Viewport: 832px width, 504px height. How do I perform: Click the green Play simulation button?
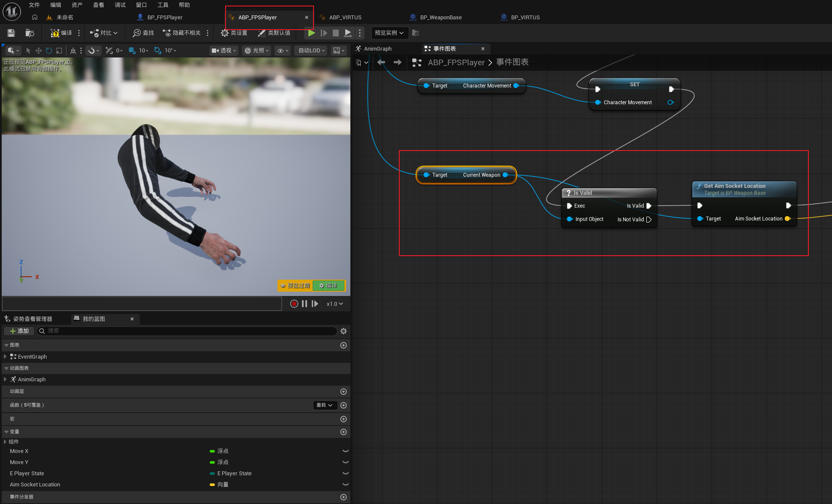312,33
